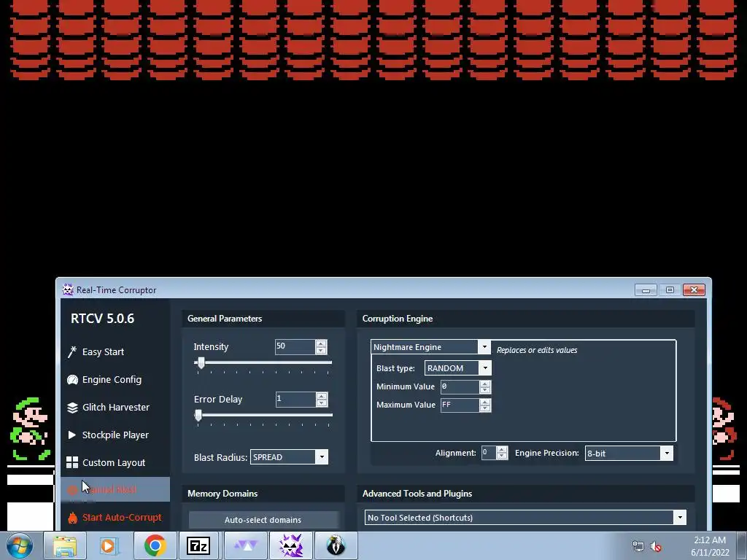This screenshot has height=560, width=747.
Task: Open the Glitch Harvester page
Action: (115, 408)
